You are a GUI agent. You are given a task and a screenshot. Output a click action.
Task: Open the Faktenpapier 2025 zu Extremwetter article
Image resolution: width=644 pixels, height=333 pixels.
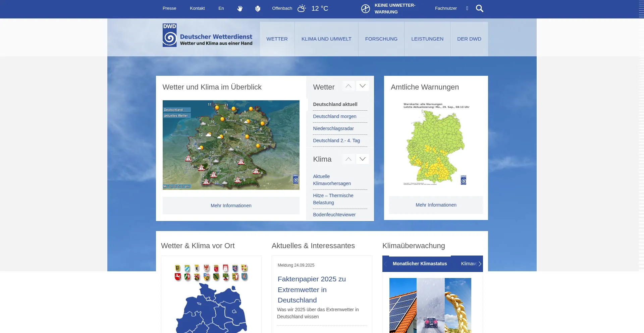[312, 289]
